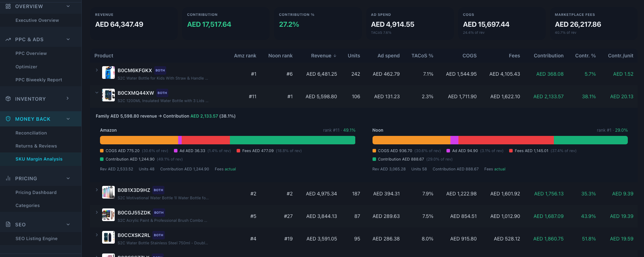Image resolution: width=644 pixels, height=257 pixels.
Task: Collapse the Pricing sidebar section
Action: pos(68,178)
